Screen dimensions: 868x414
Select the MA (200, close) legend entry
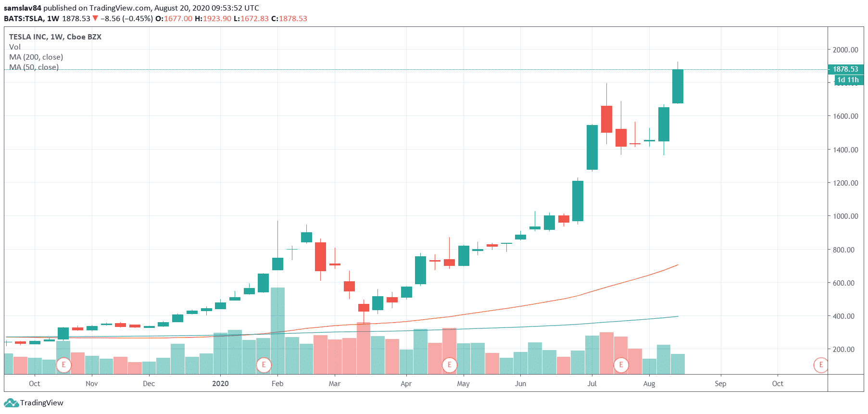(x=36, y=57)
